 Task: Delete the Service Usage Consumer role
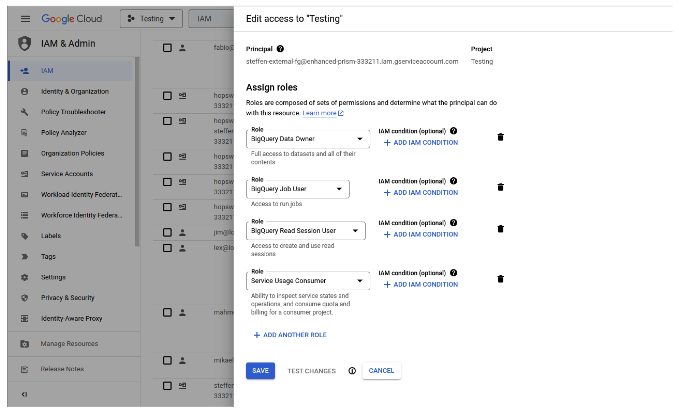pos(500,279)
